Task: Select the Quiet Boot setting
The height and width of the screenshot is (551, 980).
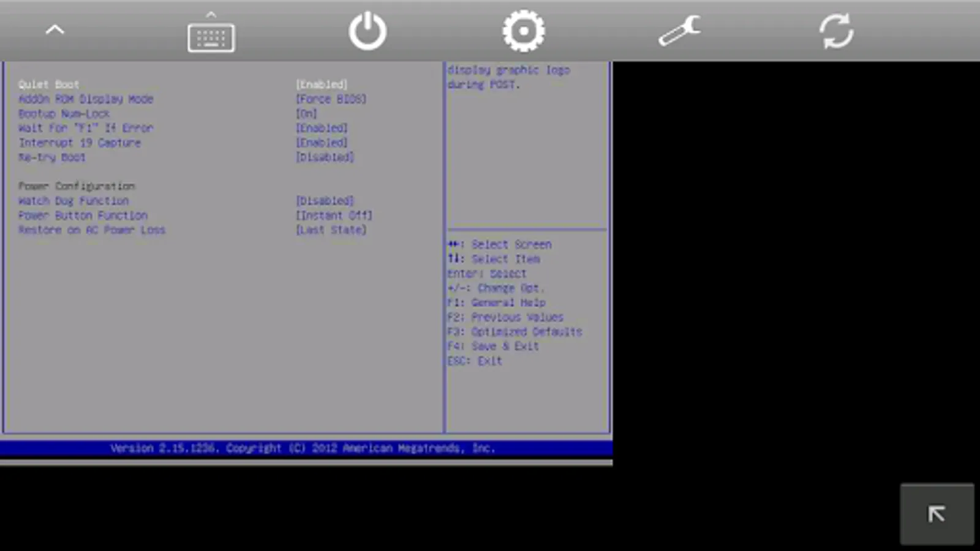Action: tap(49, 84)
